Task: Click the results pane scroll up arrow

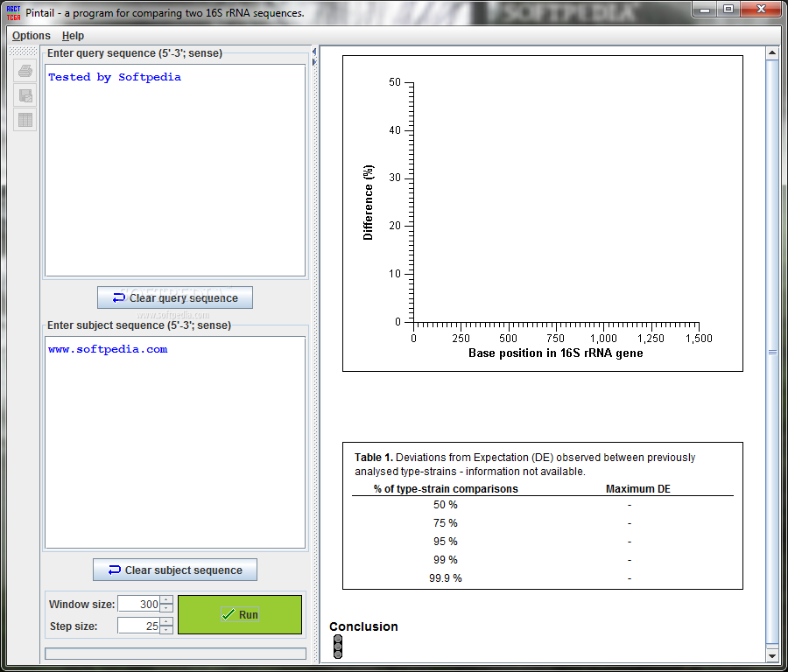Action: [772, 52]
